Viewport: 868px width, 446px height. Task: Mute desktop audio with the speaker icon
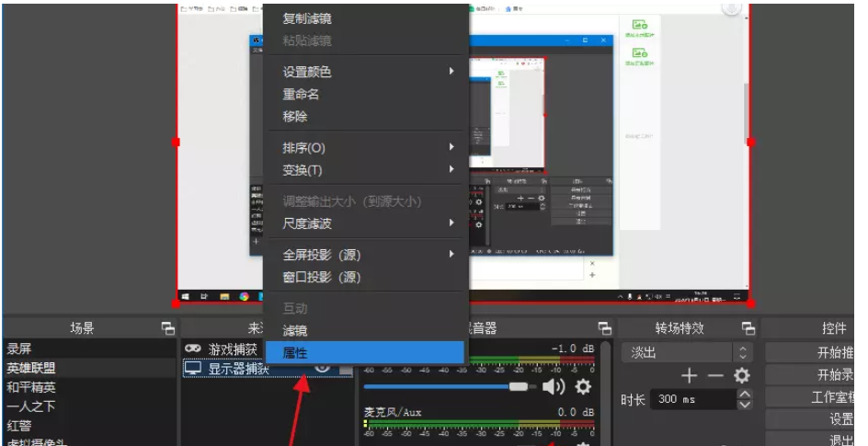click(x=553, y=386)
